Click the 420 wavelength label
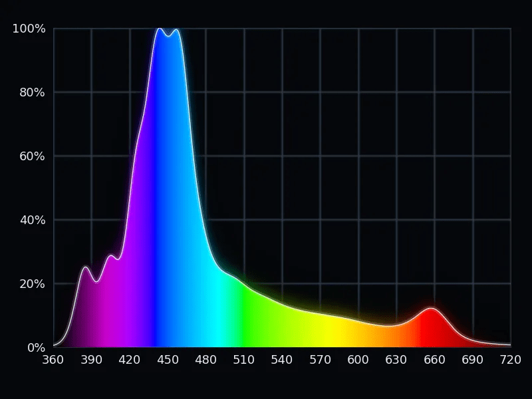 click(x=129, y=360)
